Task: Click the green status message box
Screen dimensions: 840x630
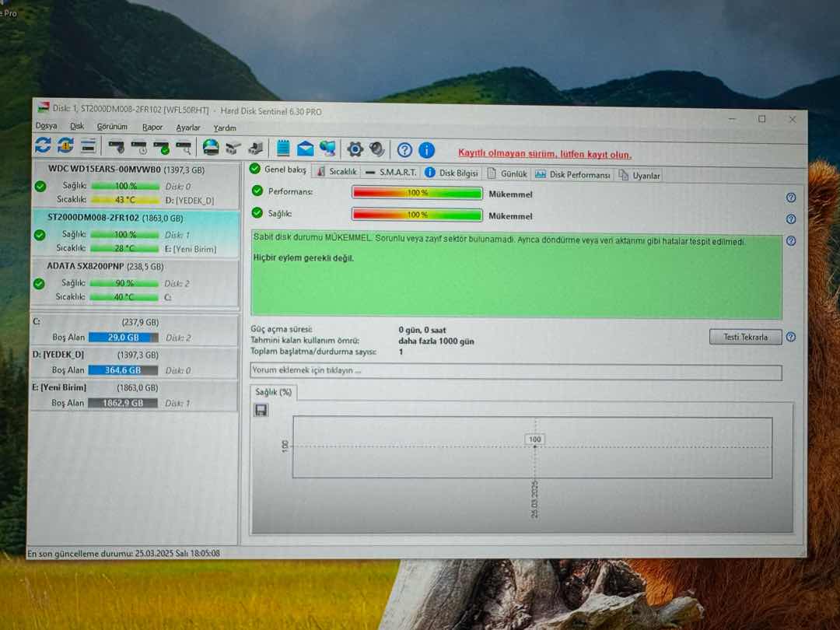Action: click(516, 275)
